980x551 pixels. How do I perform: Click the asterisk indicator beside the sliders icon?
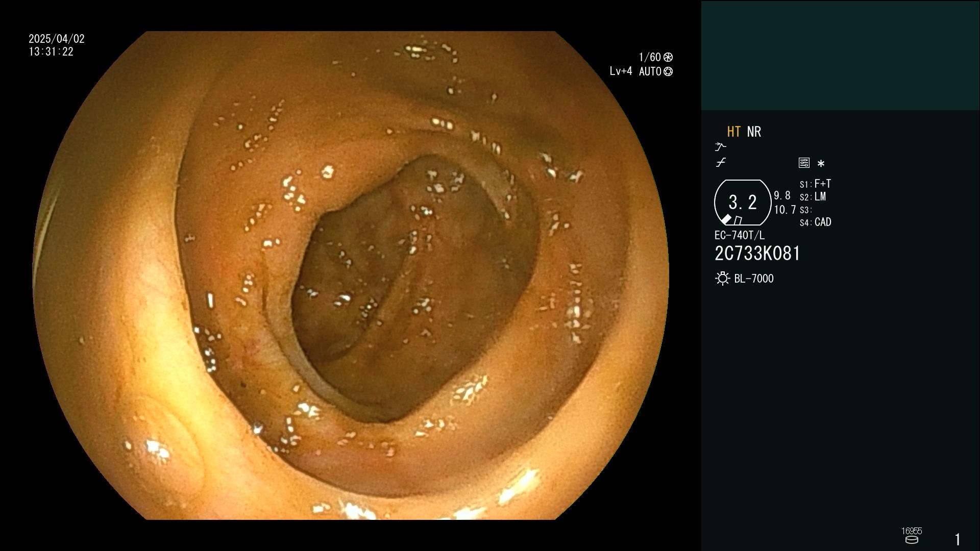pyautogui.click(x=821, y=163)
